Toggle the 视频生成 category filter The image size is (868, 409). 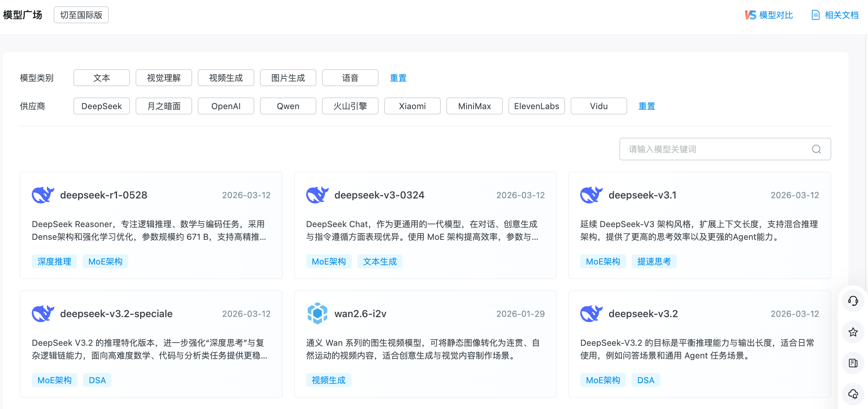(226, 78)
